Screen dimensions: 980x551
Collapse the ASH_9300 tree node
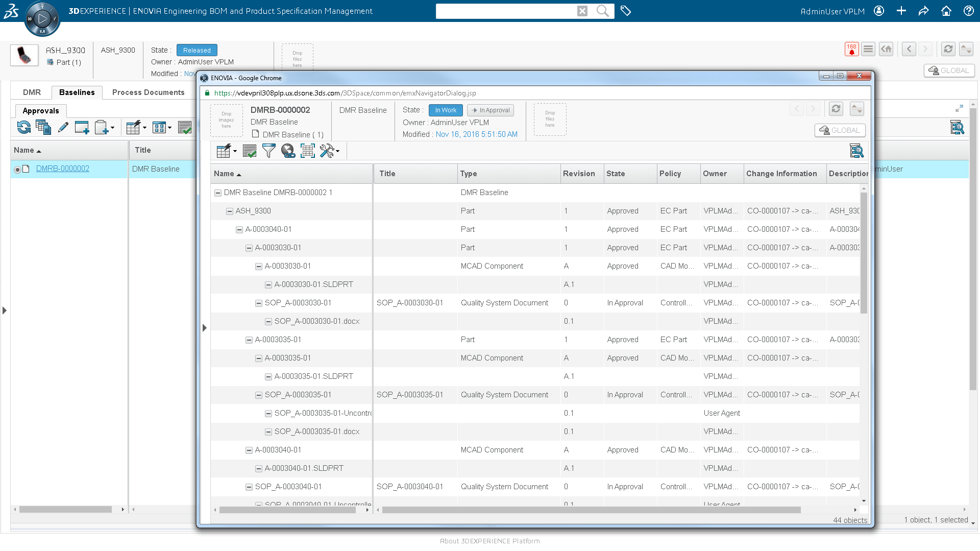pyautogui.click(x=230, y=211)
